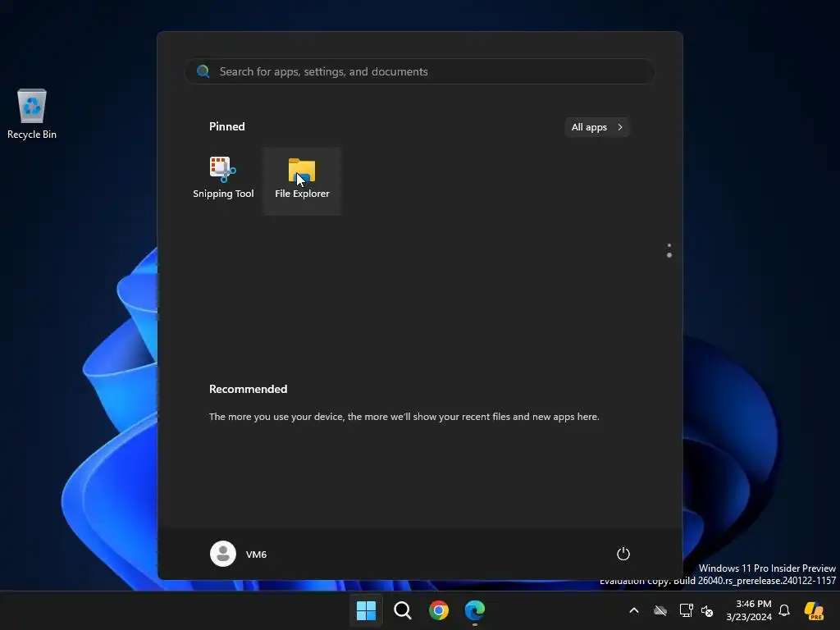Open clock showing 3:46 PM 3/23/2024
840x630 pixels.
pyautogui.click(x=748, y=610)
